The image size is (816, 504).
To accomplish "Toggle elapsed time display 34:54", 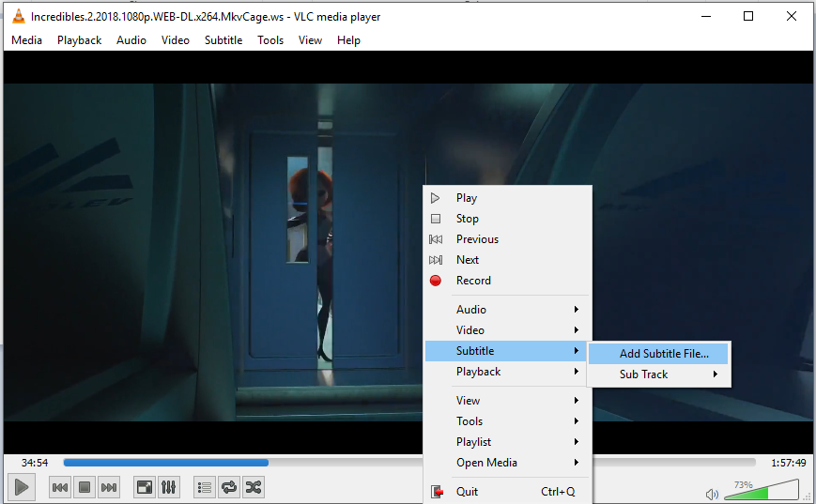I will 35,463.
